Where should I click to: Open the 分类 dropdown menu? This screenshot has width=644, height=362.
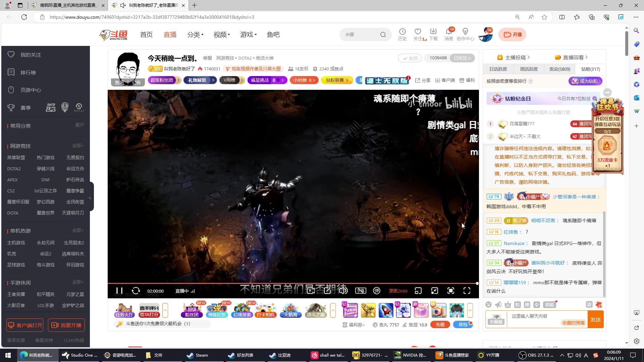click(x=195, y=35)
